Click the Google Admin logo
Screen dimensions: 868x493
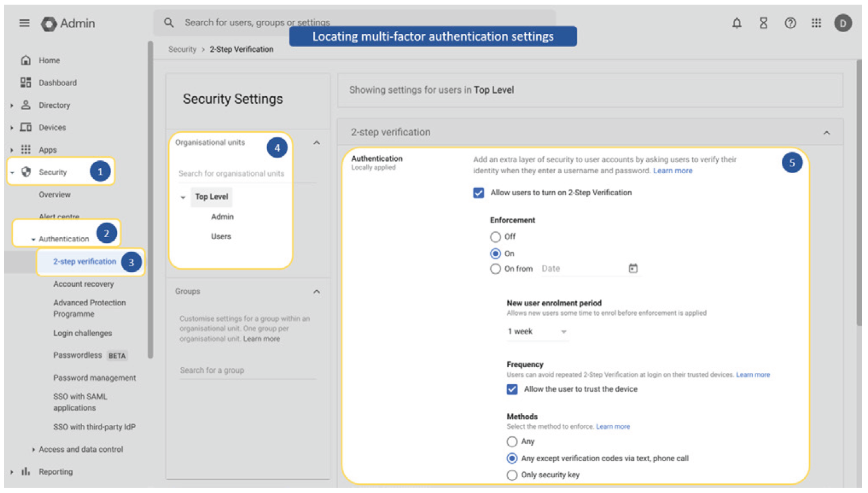click(68, 23)
